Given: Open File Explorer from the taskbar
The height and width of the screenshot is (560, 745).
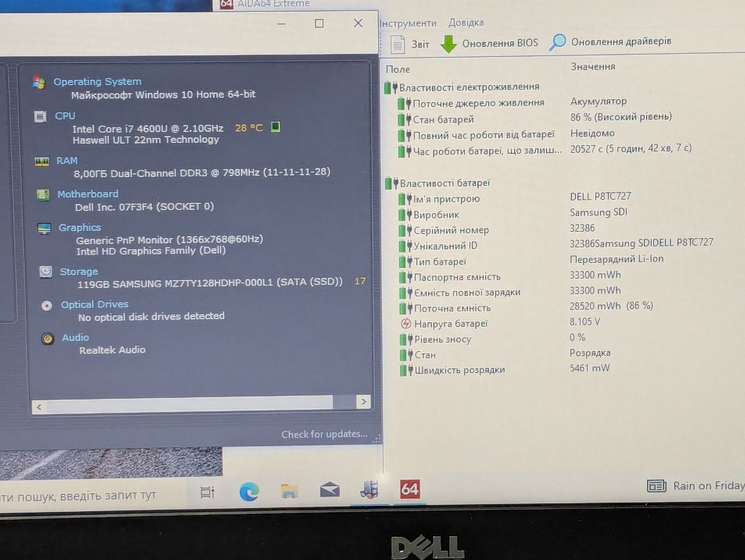Looking at the screenshot, I should tap(289, 491).
